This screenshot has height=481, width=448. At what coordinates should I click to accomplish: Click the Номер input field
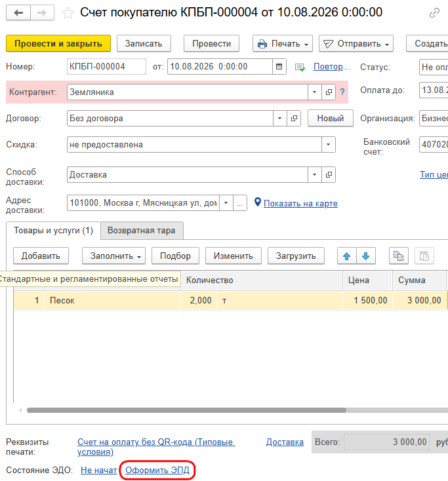106,67
